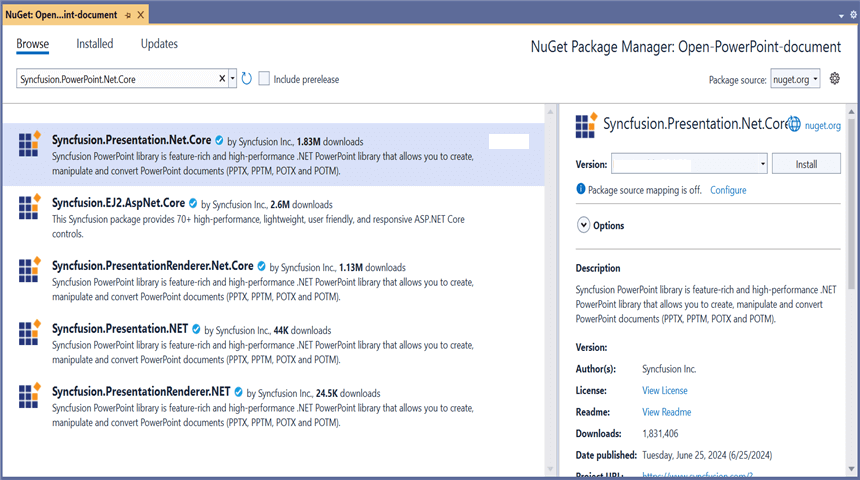Image resolution: width=860 pixels, height=480 pixels.
Task: Click verified badge next to Syncfusion.Presentation.Net.Core
Action: pos(219,140)
